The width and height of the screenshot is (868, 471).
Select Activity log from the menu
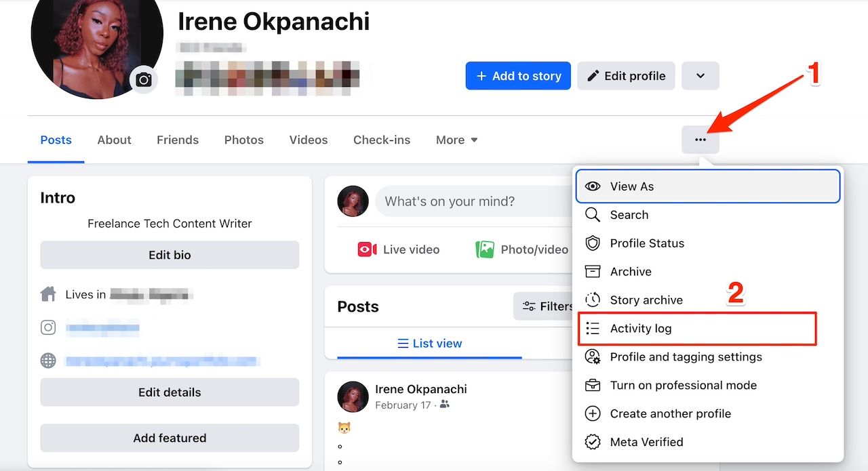point(640,329)
